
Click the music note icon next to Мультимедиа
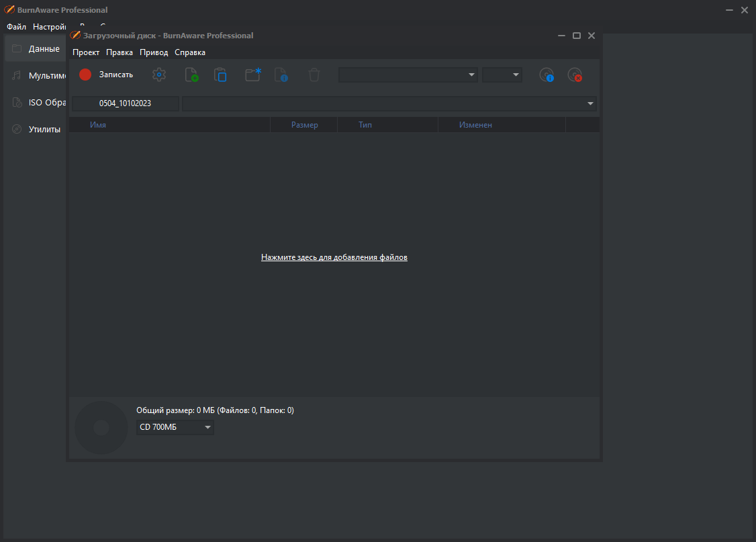click(17, 75)
